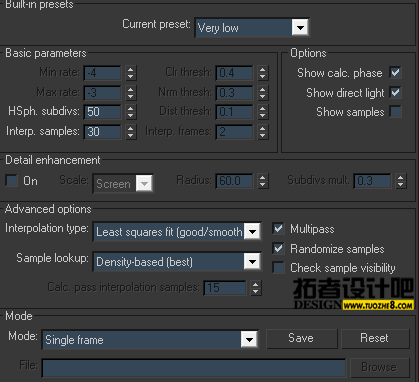419x382 pixels.
Task: Open the Mode Single frame dropdown
Action: [x=150, y=340]
